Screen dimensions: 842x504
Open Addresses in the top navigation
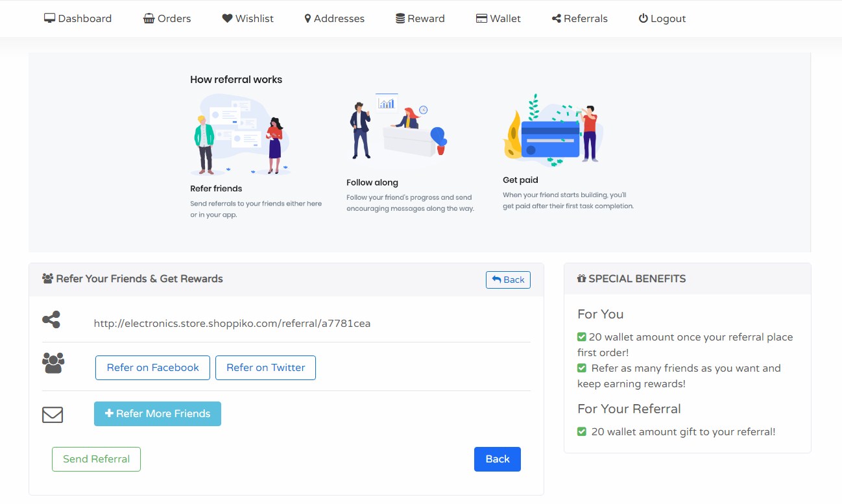[335, 19]
